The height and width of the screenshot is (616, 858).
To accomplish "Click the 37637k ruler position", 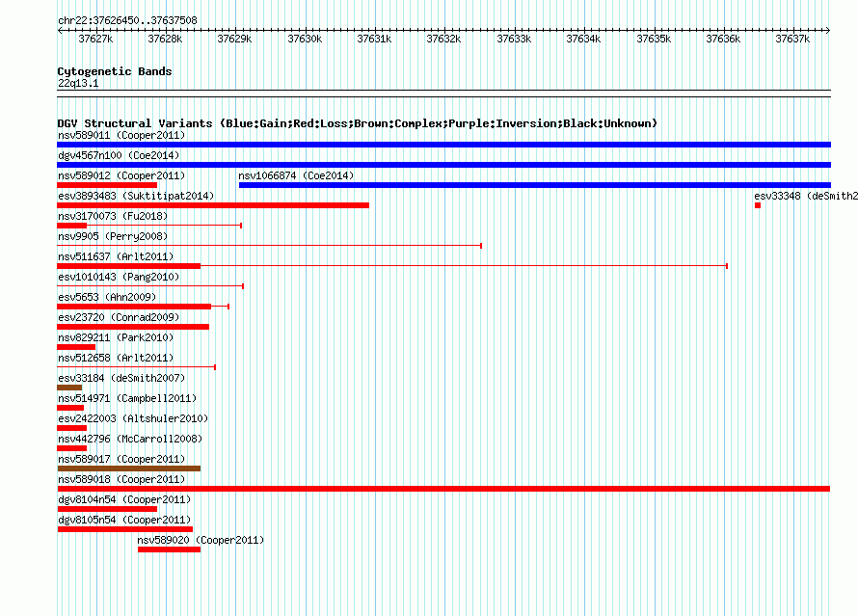I will click(792, 39).
